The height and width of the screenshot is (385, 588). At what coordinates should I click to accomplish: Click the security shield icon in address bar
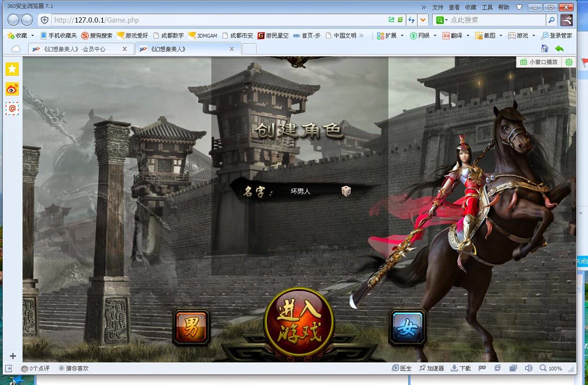click(45, 20)
